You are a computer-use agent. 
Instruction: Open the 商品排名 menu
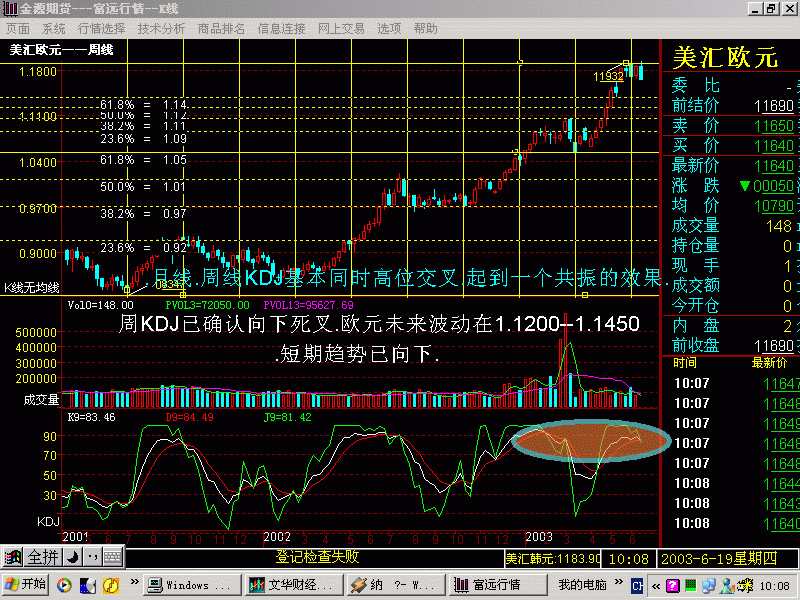(221, 29)
